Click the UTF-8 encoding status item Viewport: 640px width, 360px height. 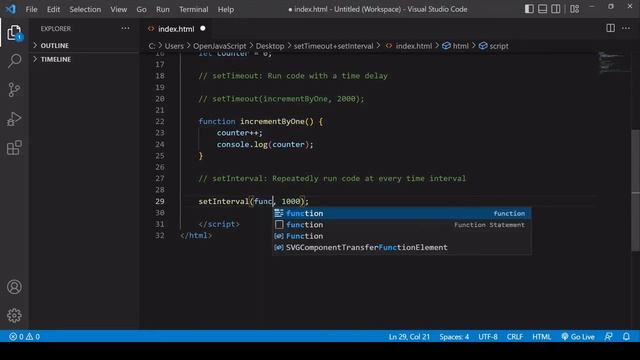pyautogui.click(x=488, y=337)
